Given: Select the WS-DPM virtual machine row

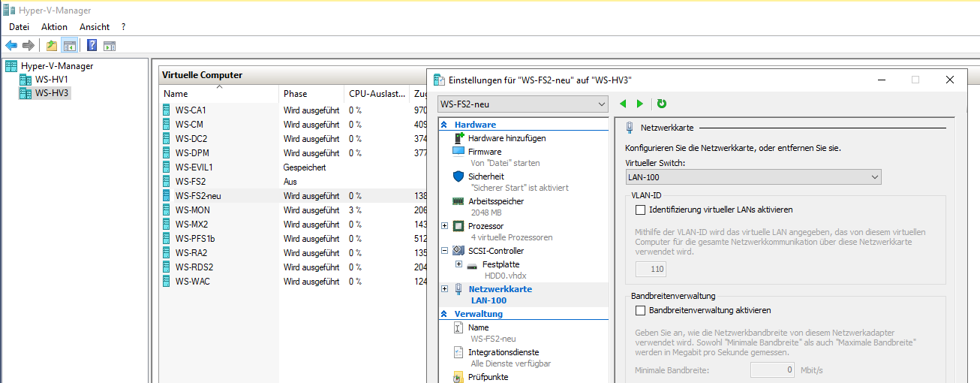Looking at the screenshot, I should (293, 152).
